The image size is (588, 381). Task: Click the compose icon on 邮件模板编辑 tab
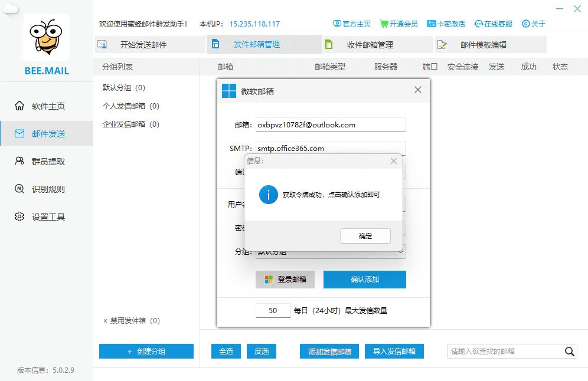click(442, 45)
